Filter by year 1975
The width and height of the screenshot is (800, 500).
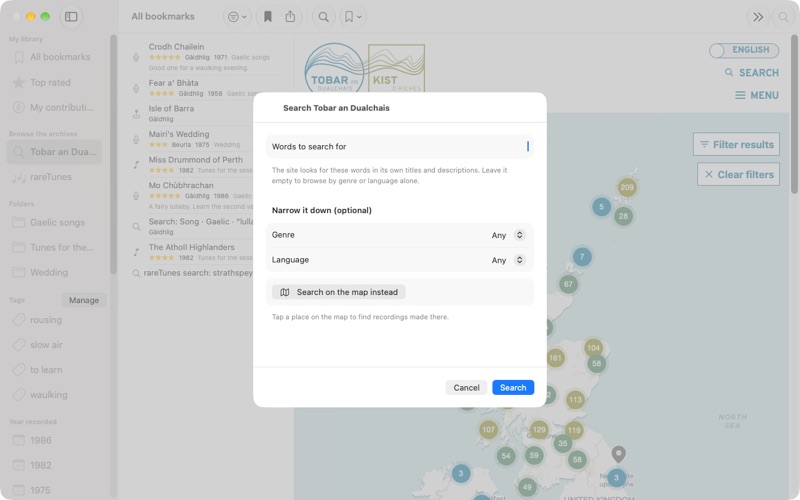55,490
